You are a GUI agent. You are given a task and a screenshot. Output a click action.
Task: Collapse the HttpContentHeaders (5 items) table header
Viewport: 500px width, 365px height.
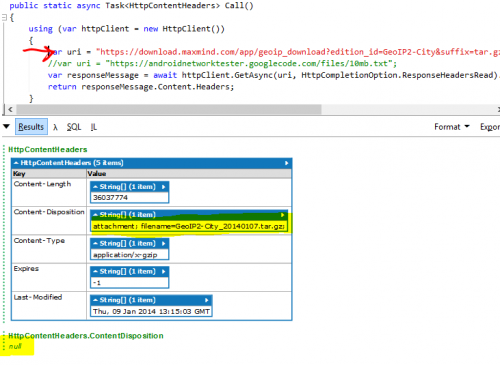[x=16, y=163]
